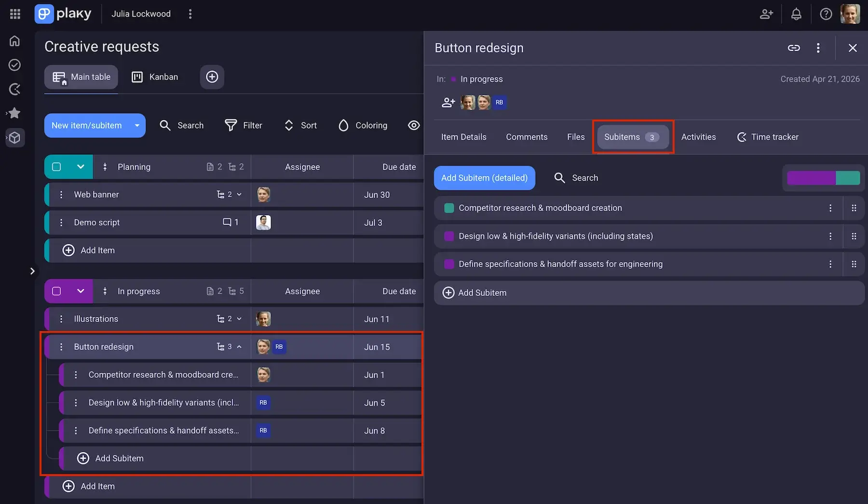Open Web banner row options
The height and width of the screenshot is (504, 868).
click(61, 195)
